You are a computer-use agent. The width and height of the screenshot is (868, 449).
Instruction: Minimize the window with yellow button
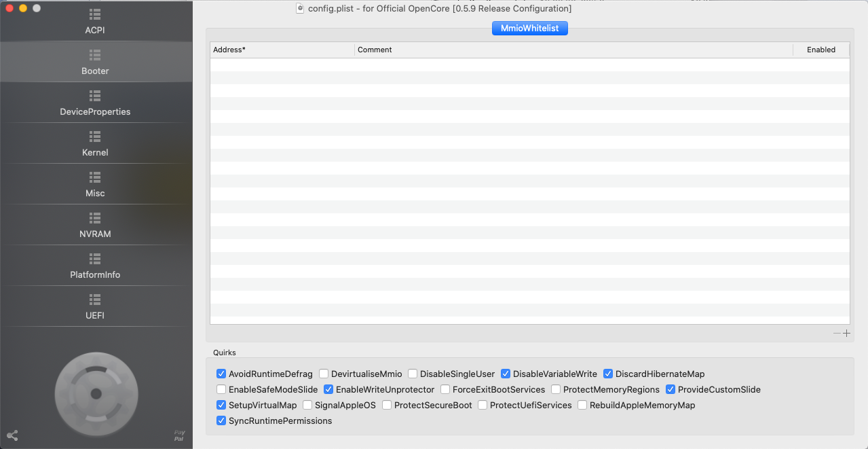pos(23,8)
